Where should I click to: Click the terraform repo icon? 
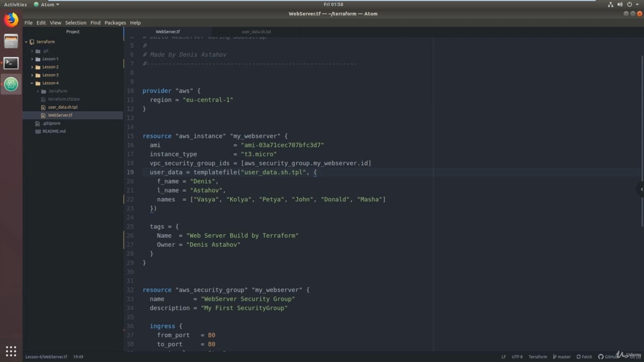[32, 42]
